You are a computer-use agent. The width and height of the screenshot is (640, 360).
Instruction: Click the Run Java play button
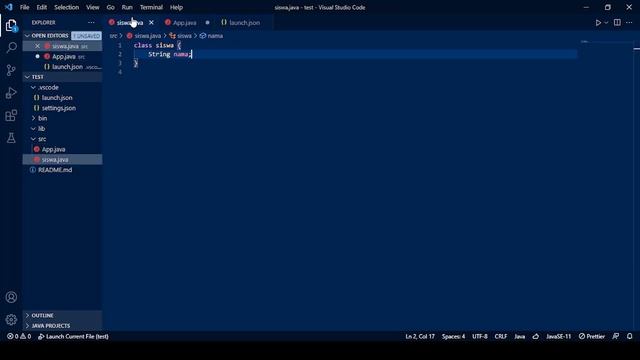coord(598,23)
